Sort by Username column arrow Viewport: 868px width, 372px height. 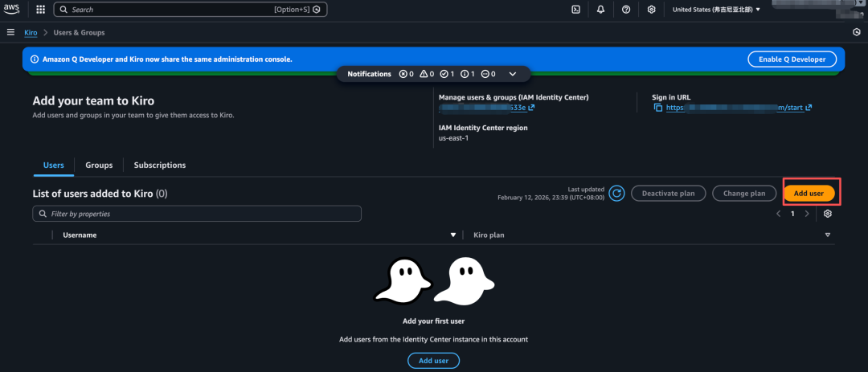(x=453, y=235)
